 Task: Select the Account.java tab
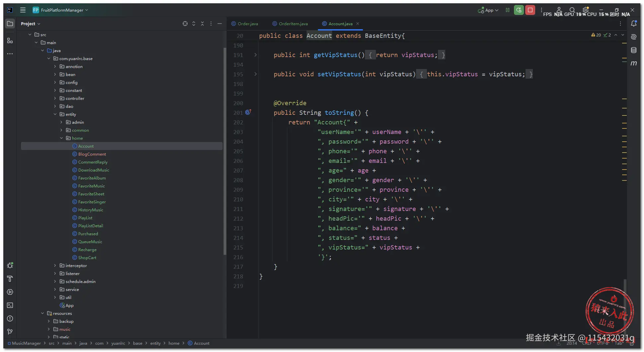(x=340, y=24)
